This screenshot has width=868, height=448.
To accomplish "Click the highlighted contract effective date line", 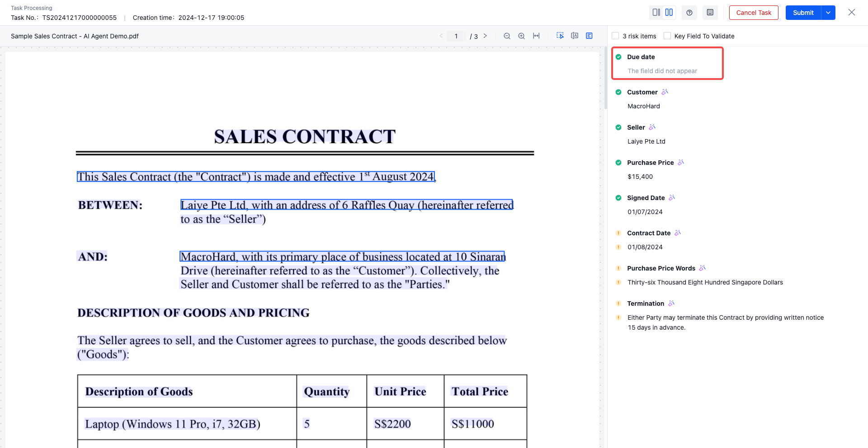I will click(x=256, y=177).
